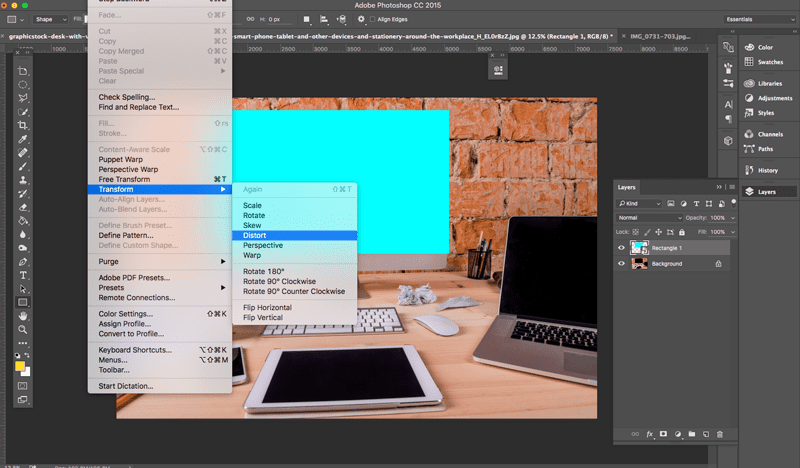
Task: Hide the Rectangle 1 layer
Action: pos(621,248)
